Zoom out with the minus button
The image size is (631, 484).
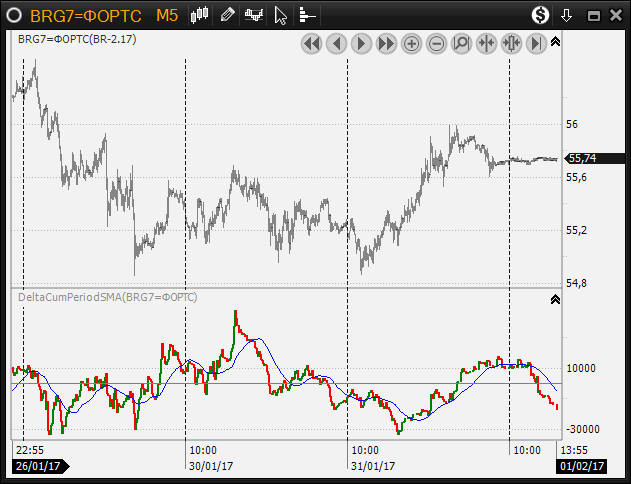pyautogui.click(x=436, y=43)
